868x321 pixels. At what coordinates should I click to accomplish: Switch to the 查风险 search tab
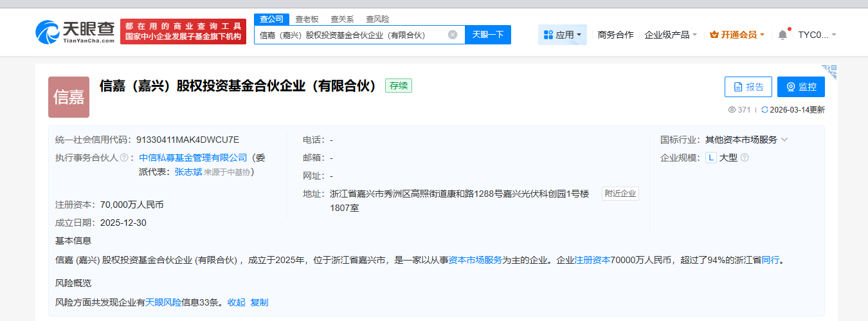pos(377,19)
